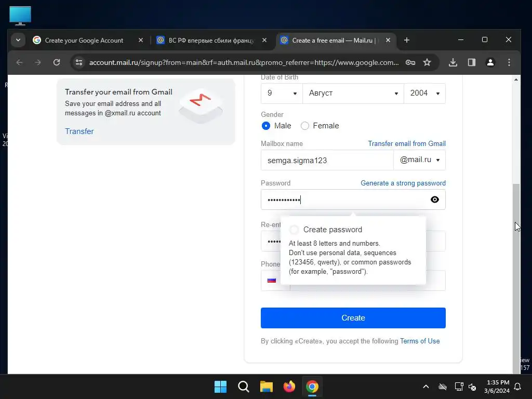Switch to ВС РФ впервые сбили tab
Image resolution: width=532 pixels, height=399 pixels.
(211, 41)
